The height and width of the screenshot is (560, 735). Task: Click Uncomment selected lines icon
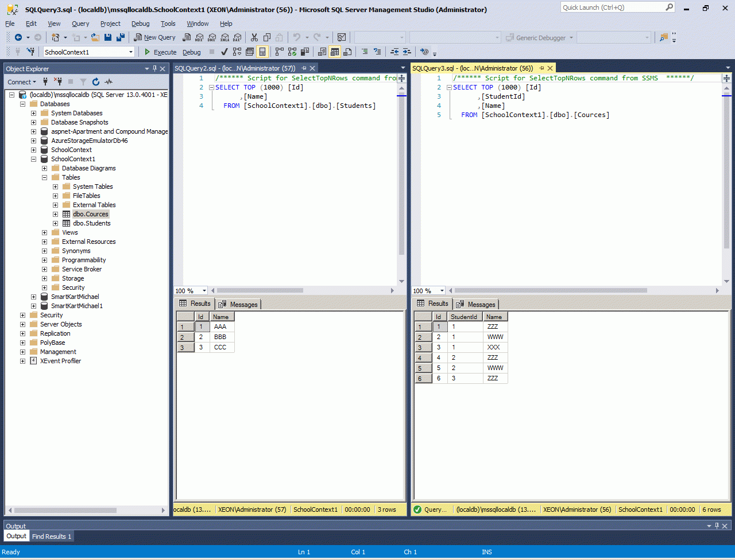[377, 52]
